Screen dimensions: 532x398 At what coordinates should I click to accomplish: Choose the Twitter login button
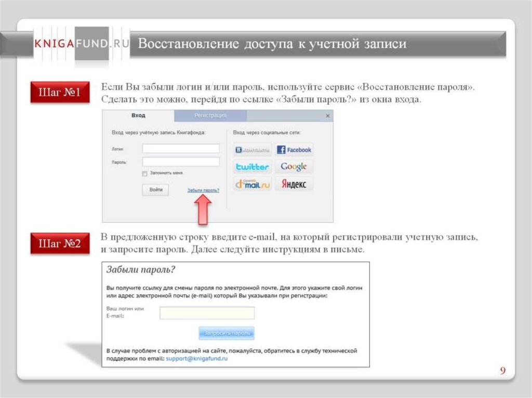click(x=252, y=167)
